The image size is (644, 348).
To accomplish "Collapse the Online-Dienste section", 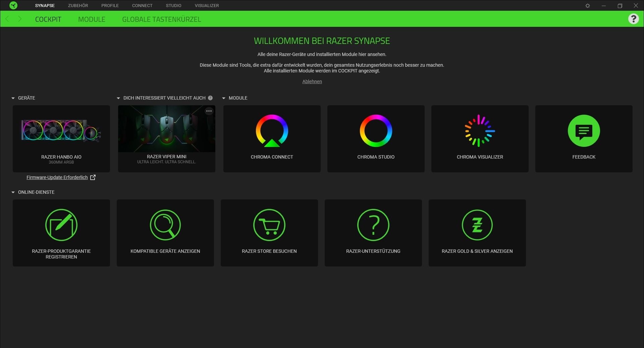I will click(13, 192).
